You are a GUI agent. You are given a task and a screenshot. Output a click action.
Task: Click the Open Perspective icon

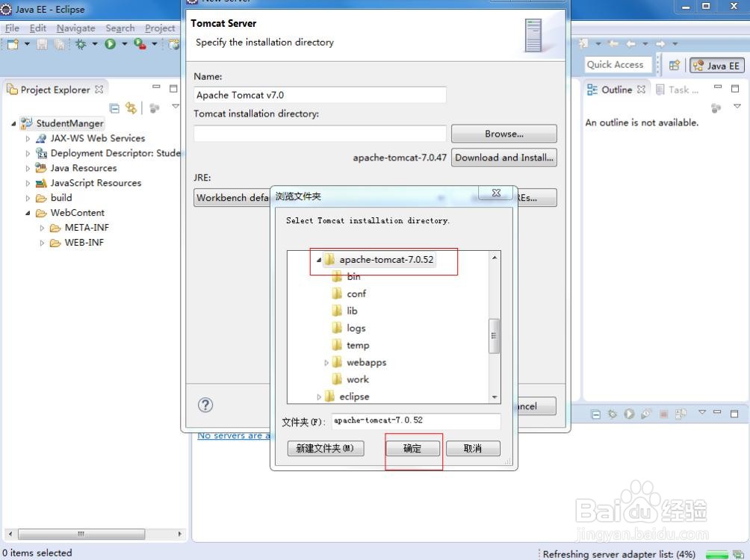[x=675, y=66]
